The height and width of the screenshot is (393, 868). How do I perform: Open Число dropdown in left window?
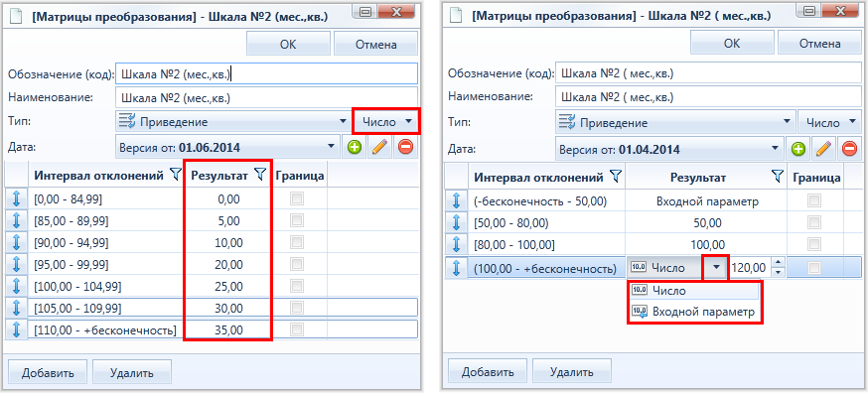click(386, 122)
